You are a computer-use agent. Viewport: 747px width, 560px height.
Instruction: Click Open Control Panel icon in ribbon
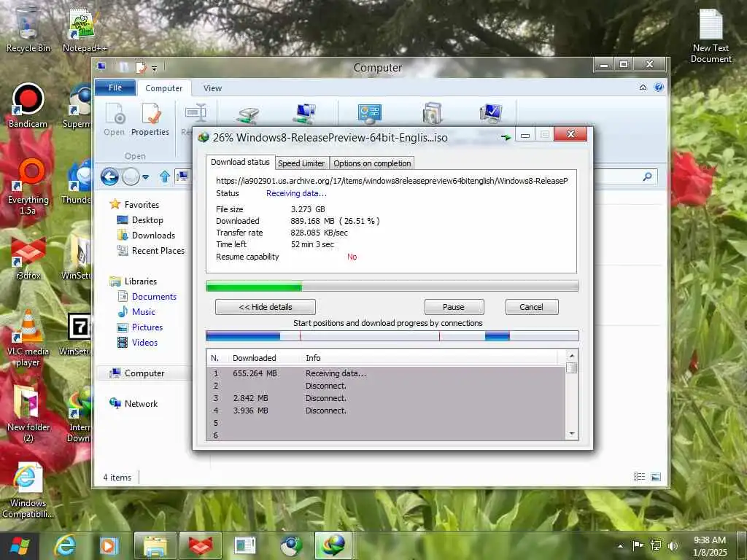(x=369, y=114)
